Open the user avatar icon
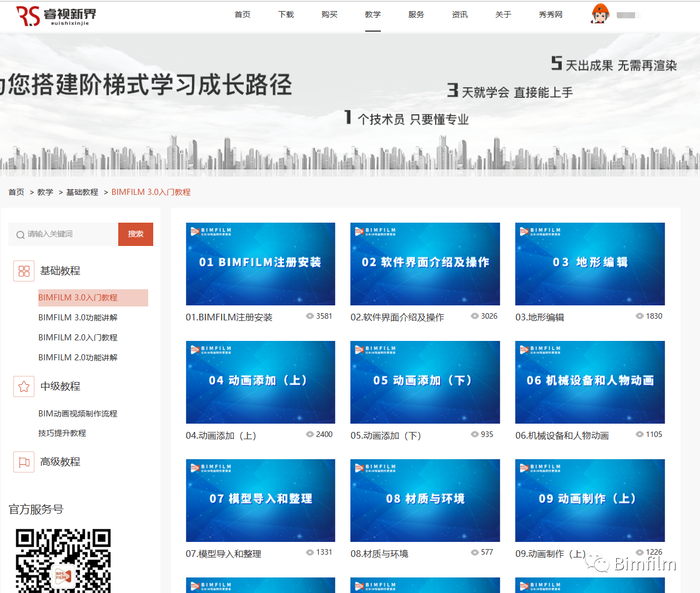 [600, 14]
